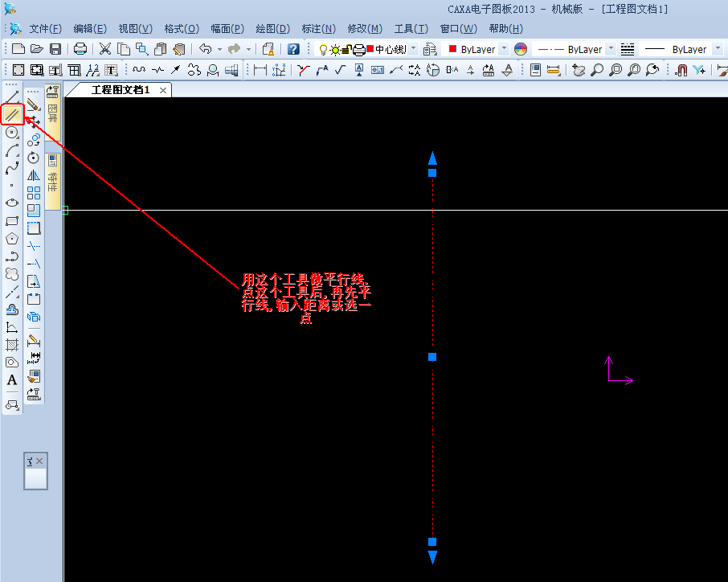Image resolution: width=728 pixels, height=582 pixels.
Task: Toggle the magnet snap icon
Action: tap(681, 70)
